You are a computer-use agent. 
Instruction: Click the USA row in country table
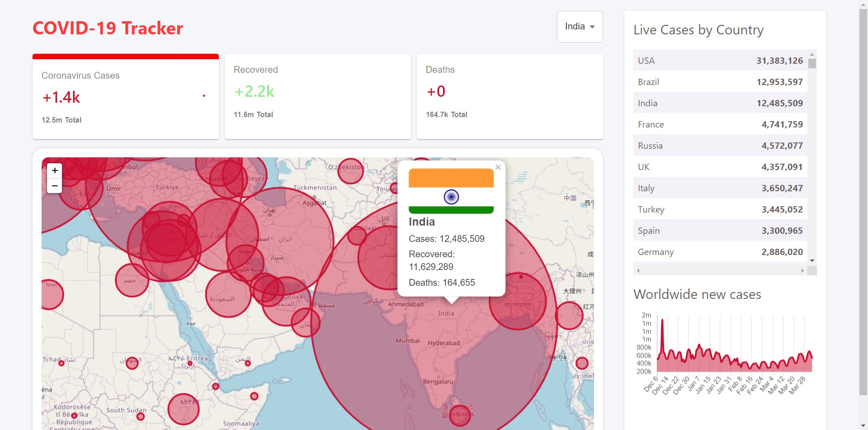tap(720, 61)
